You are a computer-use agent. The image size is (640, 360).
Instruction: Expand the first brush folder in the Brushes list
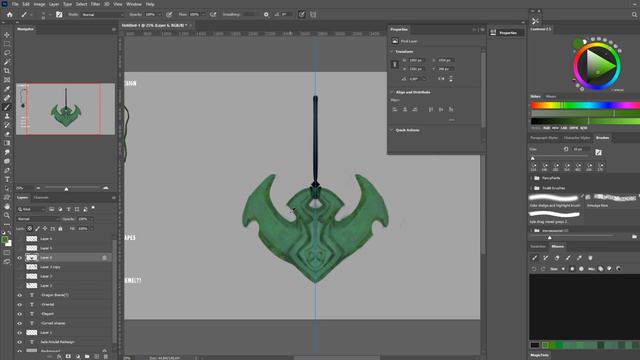pos(531,178)
